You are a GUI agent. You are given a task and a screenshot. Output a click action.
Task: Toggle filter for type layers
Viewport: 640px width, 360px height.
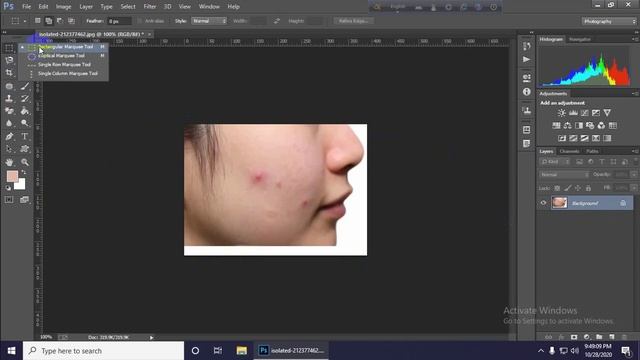602,162
